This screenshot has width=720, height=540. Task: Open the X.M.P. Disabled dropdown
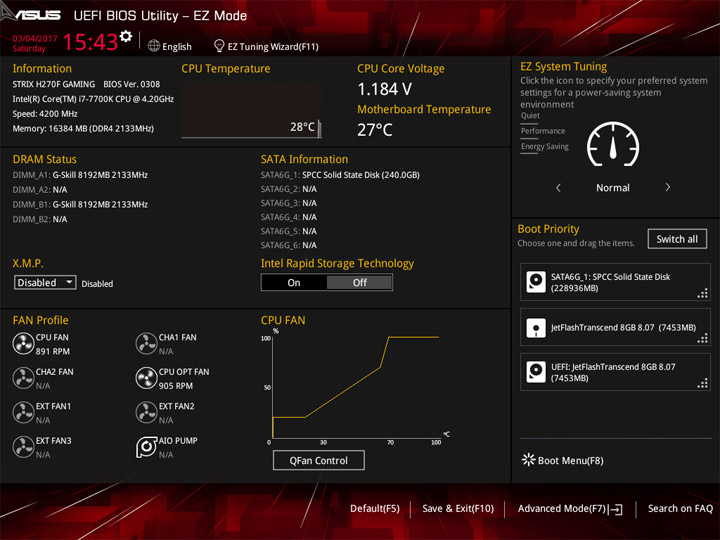pos(45,282)
